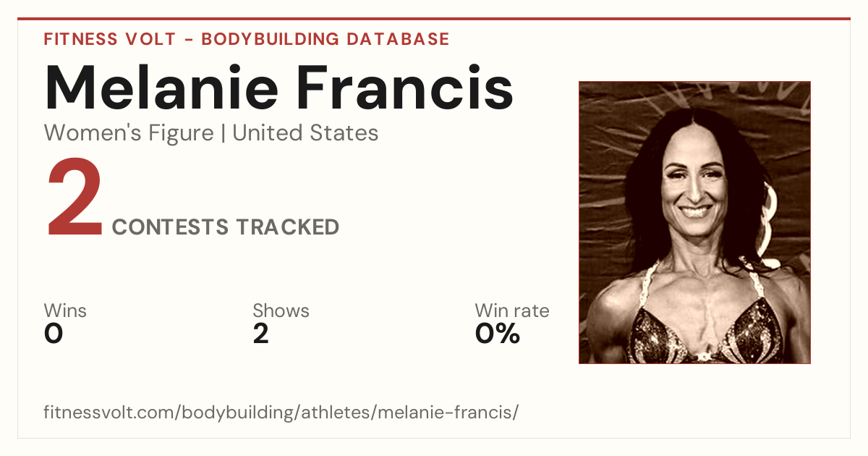Click the Women's Figure | United States subtitle
868x456 pixels.
[211, 133]
